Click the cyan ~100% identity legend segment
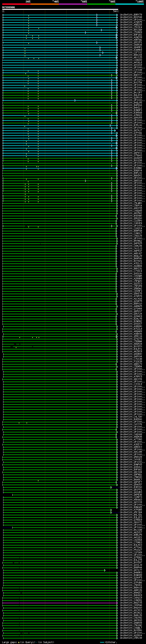This screenshot has height=644, width=146. (130, 4)
